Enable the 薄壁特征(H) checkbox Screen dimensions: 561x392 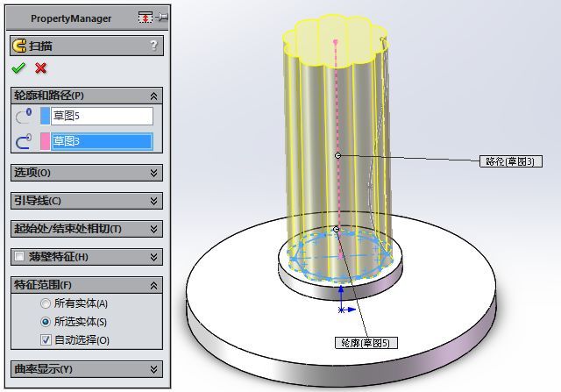tap(19, 256)
